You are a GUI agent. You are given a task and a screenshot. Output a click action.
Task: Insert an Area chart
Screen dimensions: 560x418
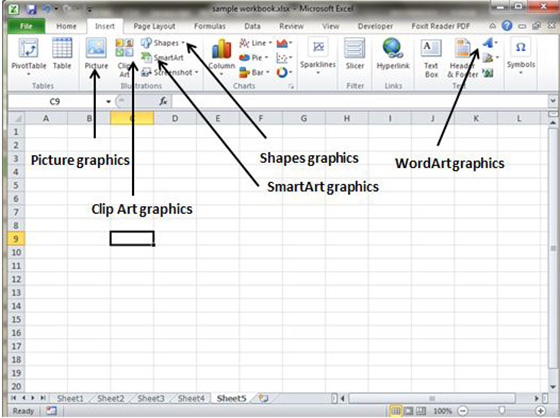tap(284, 43)
